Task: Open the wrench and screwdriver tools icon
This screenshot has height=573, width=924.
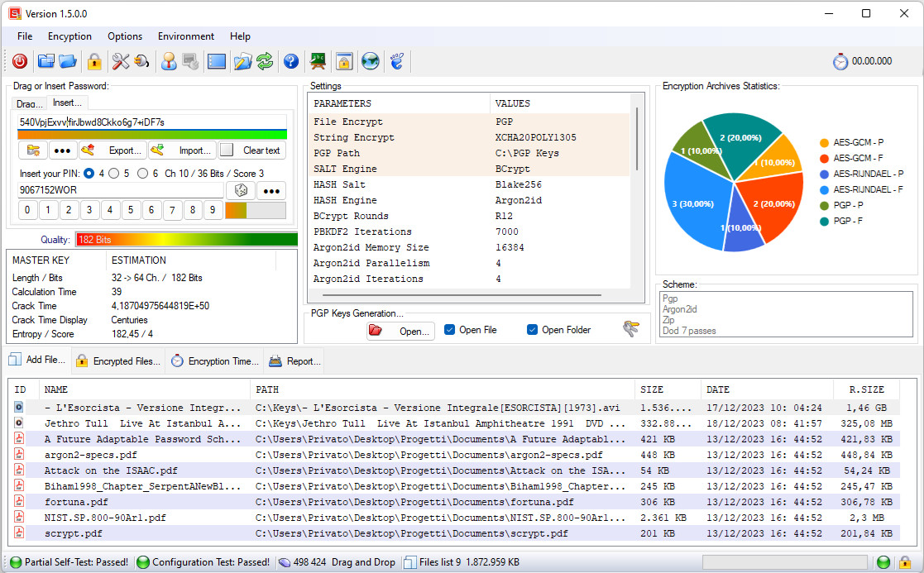Action: click(121, 61)
